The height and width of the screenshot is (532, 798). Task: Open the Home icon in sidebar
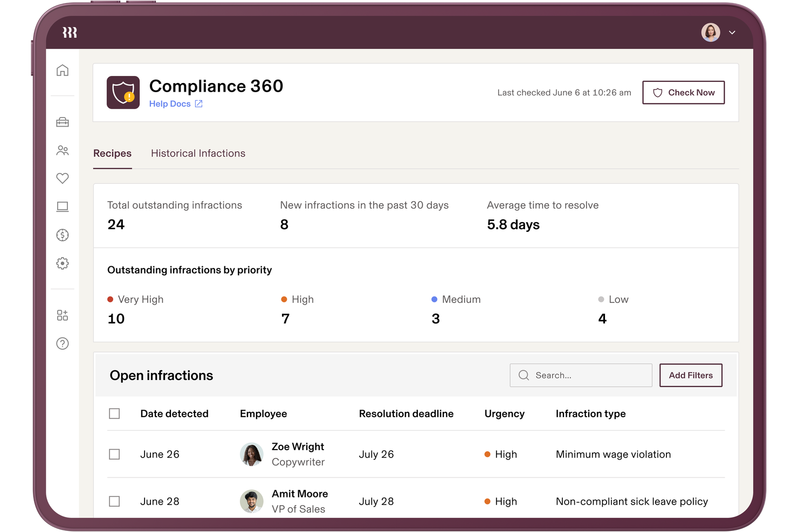63,70
